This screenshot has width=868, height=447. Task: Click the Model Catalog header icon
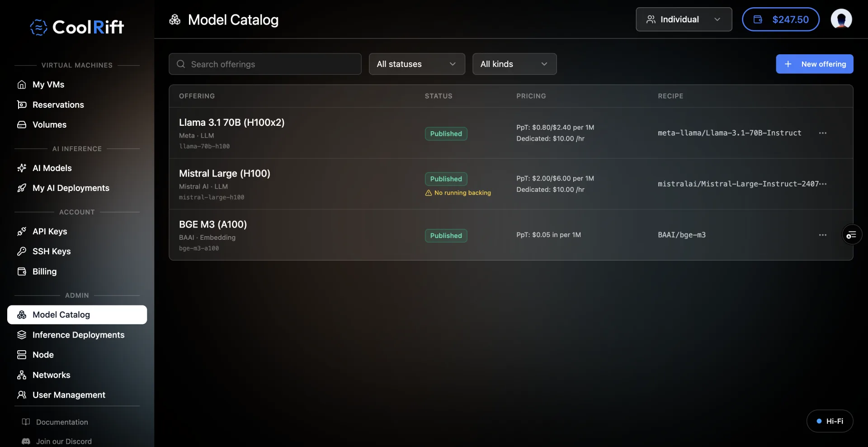pyautogui.click(x=175, y=19)
